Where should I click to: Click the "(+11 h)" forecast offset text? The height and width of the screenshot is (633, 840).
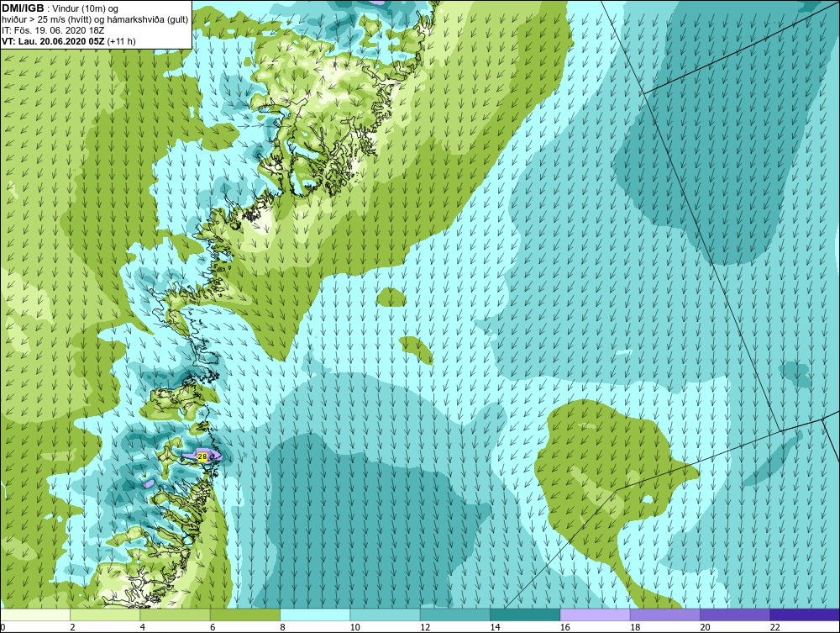122,41
